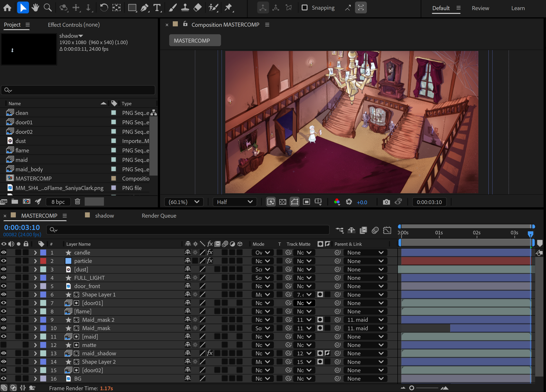Show the matte layer
This screenshot has width=546, height=392.
[x=4, y=345]
